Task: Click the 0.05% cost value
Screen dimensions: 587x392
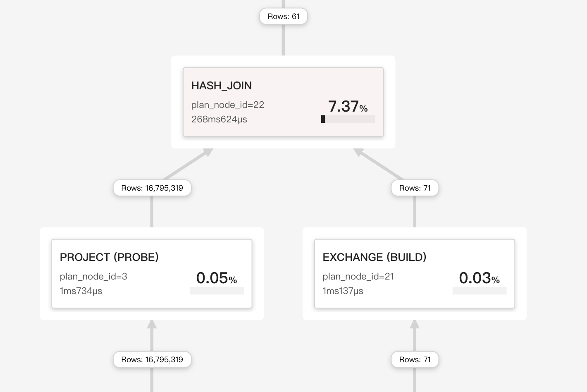Action: pos(216,278)
